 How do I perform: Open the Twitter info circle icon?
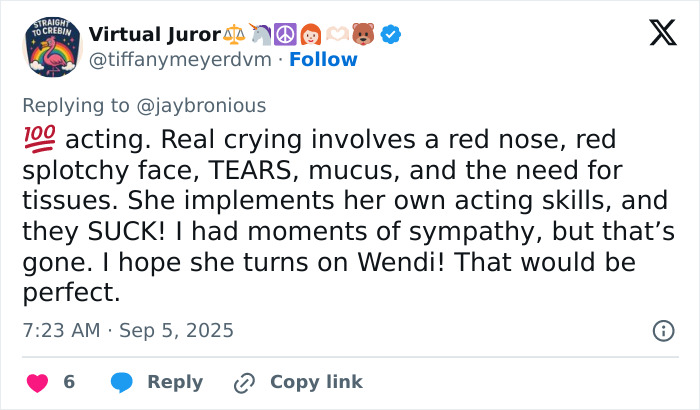pos(662,330)
